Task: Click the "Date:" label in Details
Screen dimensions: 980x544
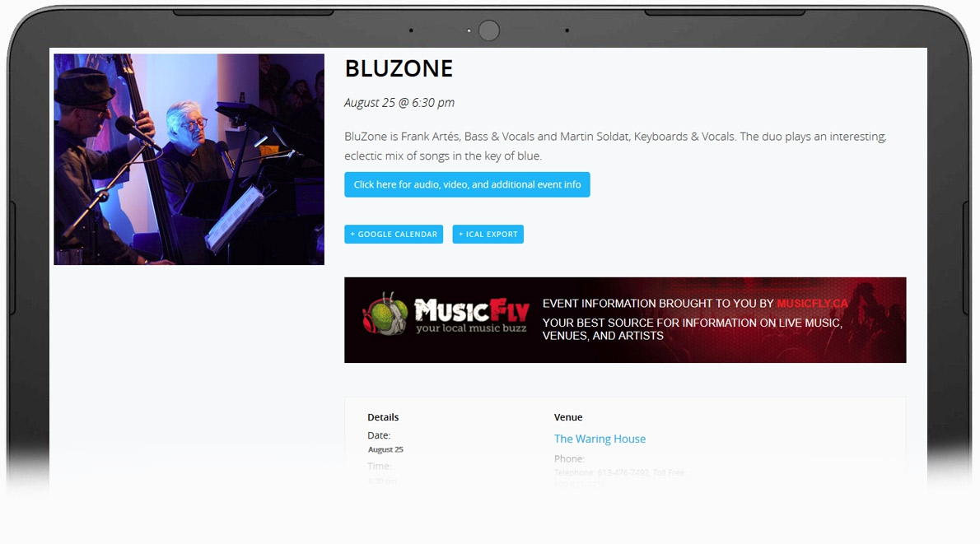Action: click(x=379, y=435)
